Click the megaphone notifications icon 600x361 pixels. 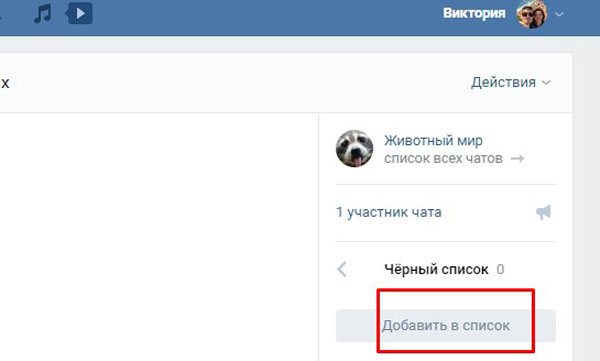[x=543, y=212]
